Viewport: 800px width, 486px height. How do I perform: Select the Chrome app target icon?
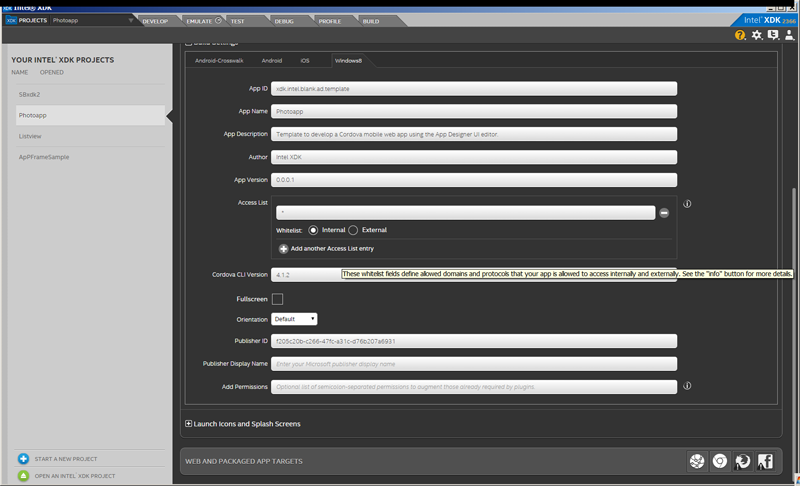719,461
